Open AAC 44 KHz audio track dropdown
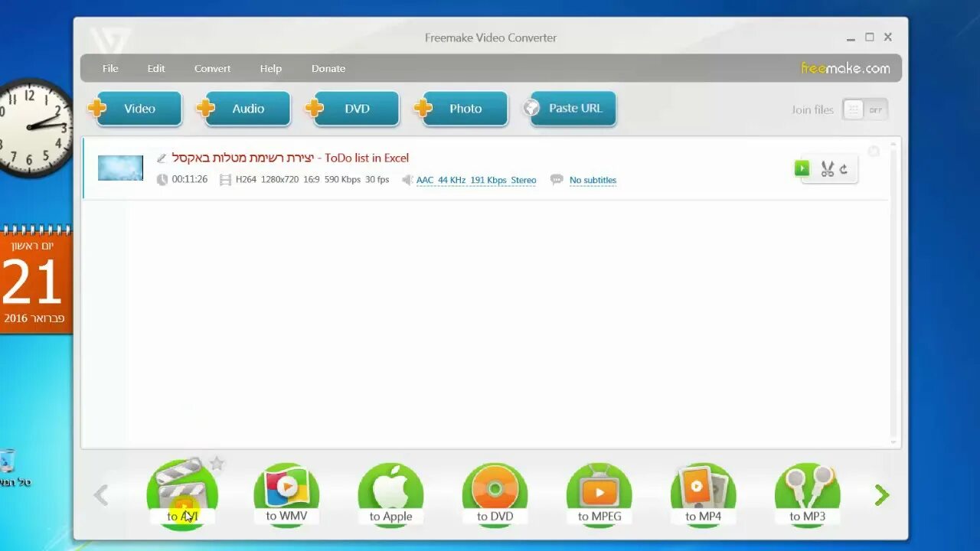The image size is (980, 551). (476, 180)
